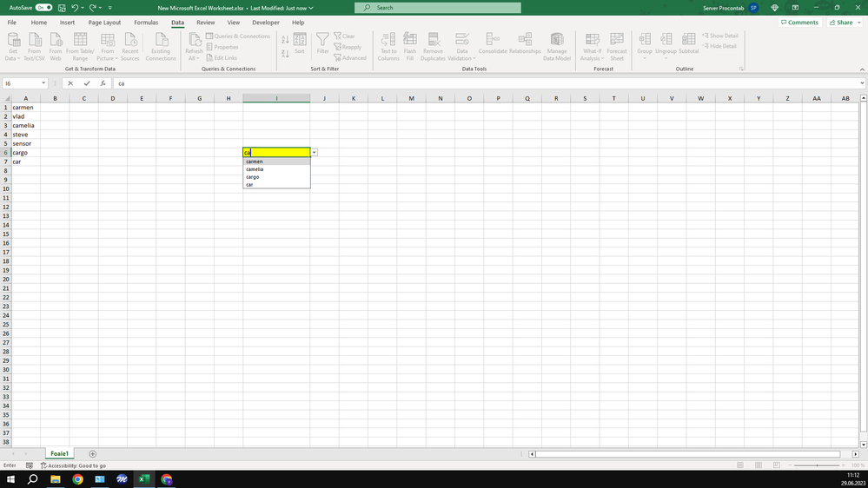Open Existing Connections
The width and height of the screenshot is (868, 488).
pos(161,47)
